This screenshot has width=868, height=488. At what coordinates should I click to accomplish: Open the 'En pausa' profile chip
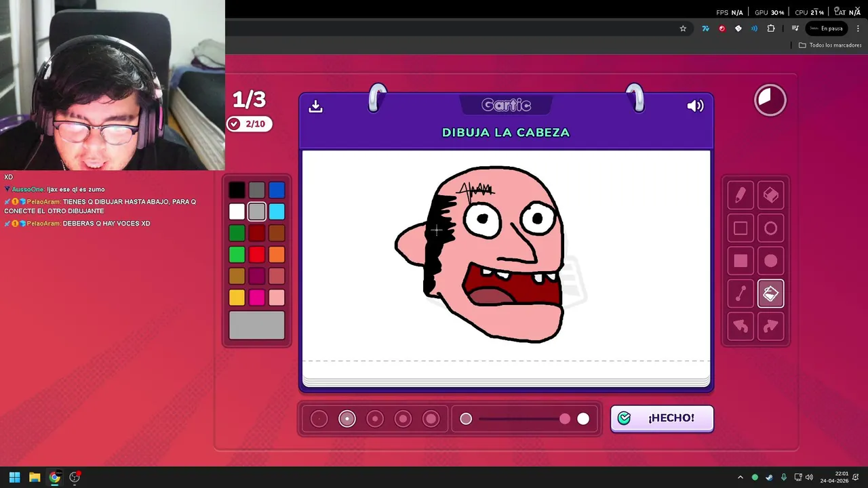tap(826, 28)
